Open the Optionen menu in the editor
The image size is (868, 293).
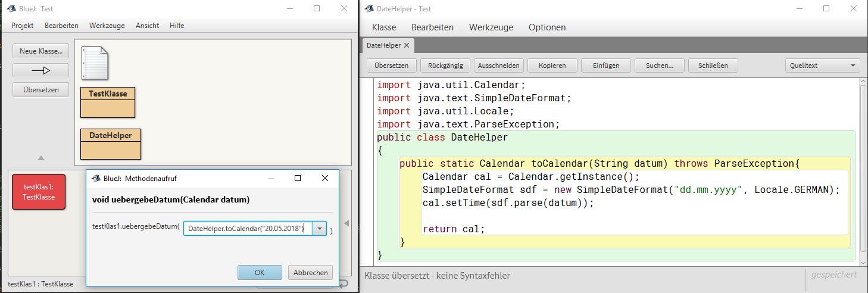(x=547, y=27)
